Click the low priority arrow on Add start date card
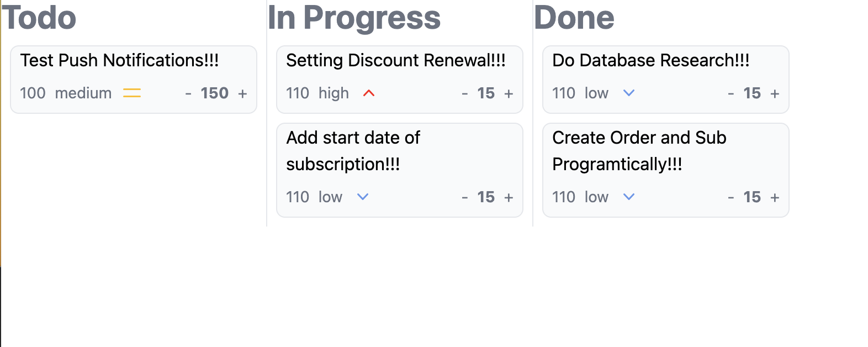Viewport: 868px width, 347px height. pos(363,197)
